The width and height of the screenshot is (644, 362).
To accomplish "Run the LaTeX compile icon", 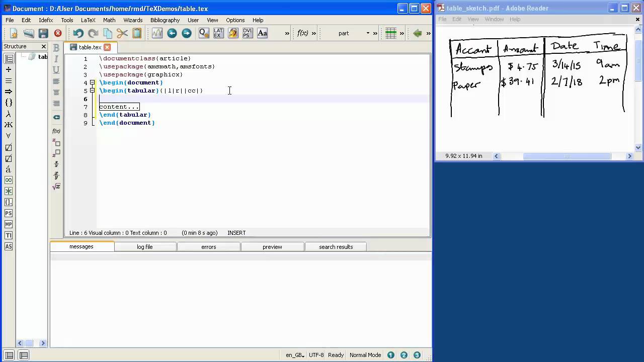I will [x=218, y=33].
